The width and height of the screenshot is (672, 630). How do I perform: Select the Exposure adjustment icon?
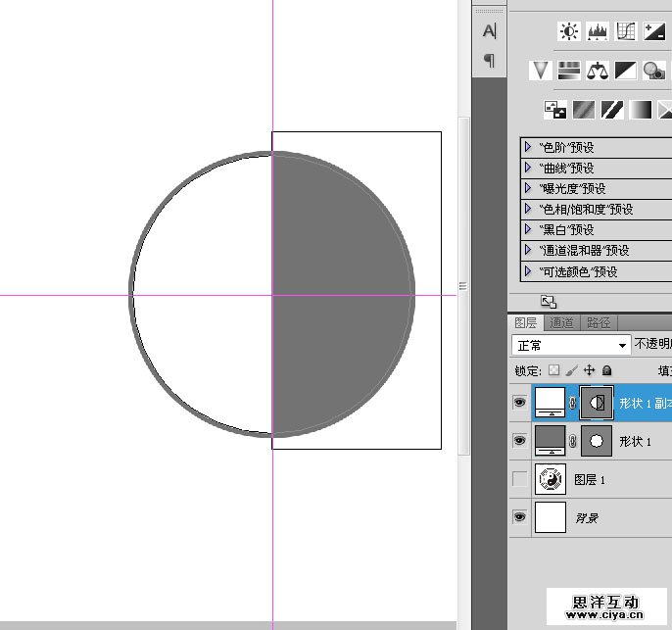pos(654,32)
